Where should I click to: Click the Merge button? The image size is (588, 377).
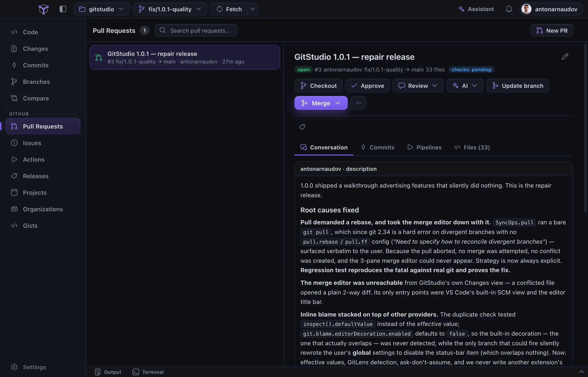321,103
